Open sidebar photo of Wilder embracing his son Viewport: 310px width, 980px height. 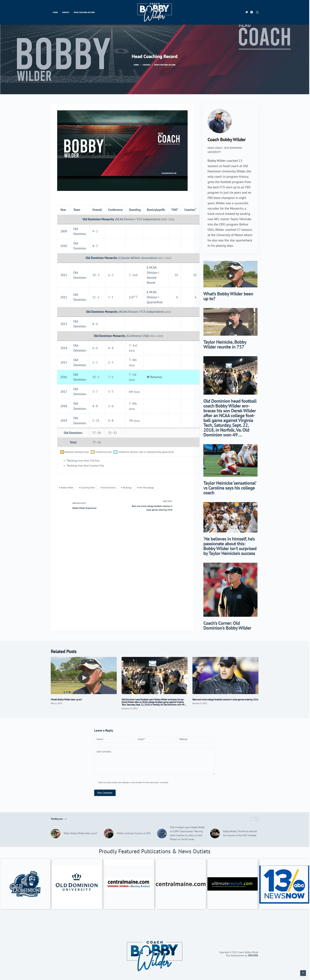[x=230, y=375]
